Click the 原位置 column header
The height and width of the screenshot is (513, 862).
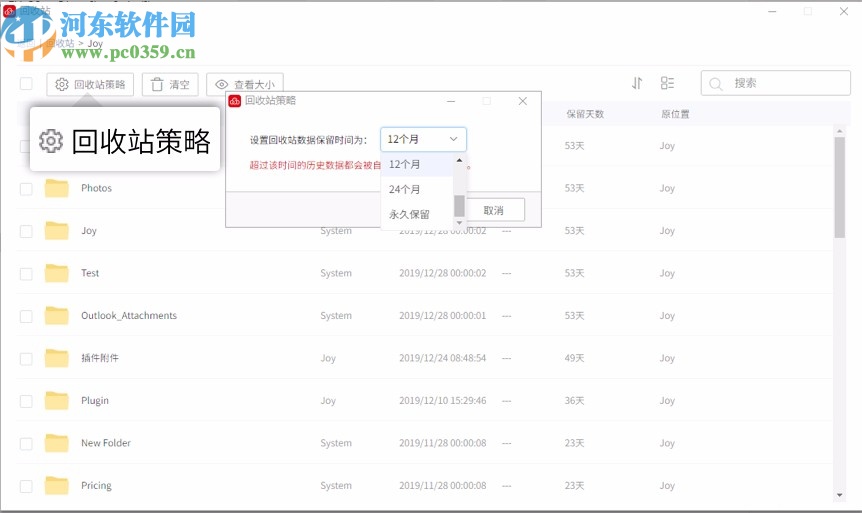[x=675, y=114]
